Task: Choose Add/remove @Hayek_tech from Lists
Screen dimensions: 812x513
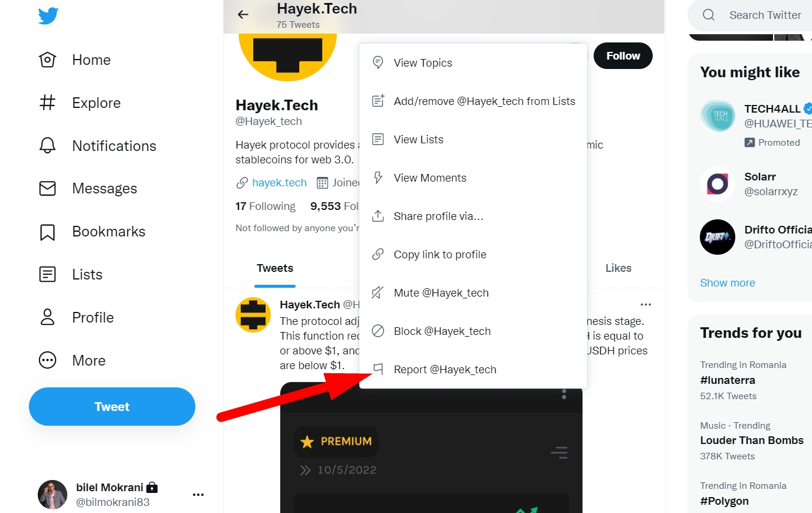Action: (x=473, y=101)
